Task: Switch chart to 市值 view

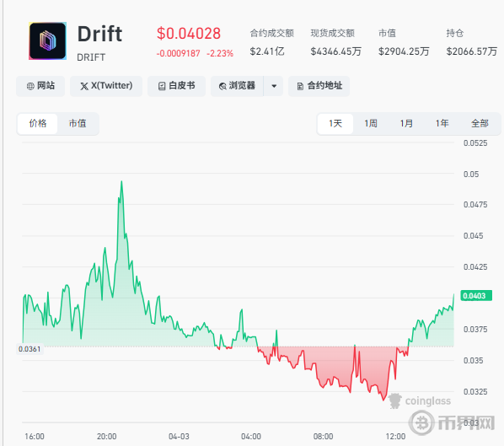Action: click(x=78, y=123)
